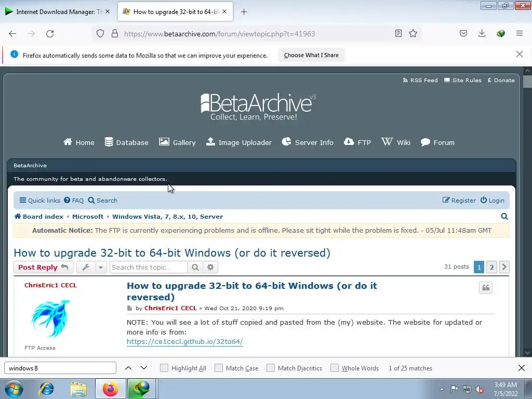Click the BetaArchive logo
This screenshot has width=532, height=399.
point(258,107)
